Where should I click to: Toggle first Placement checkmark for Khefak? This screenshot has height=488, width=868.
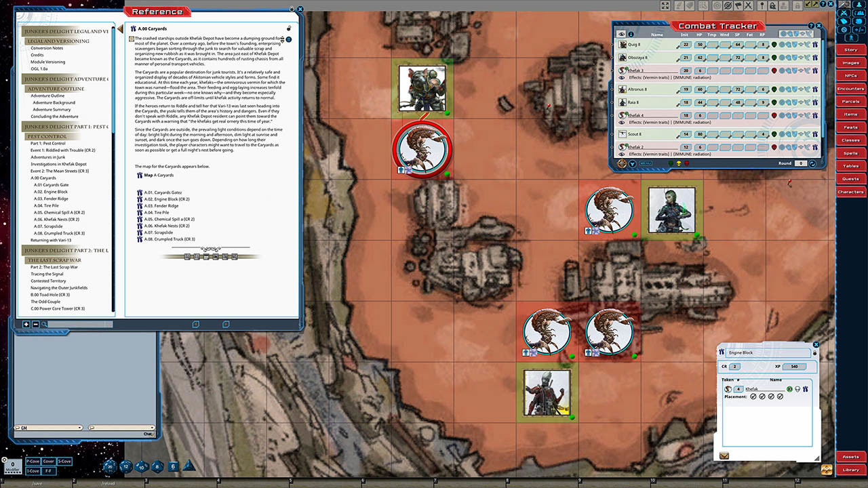coord(753,396)
